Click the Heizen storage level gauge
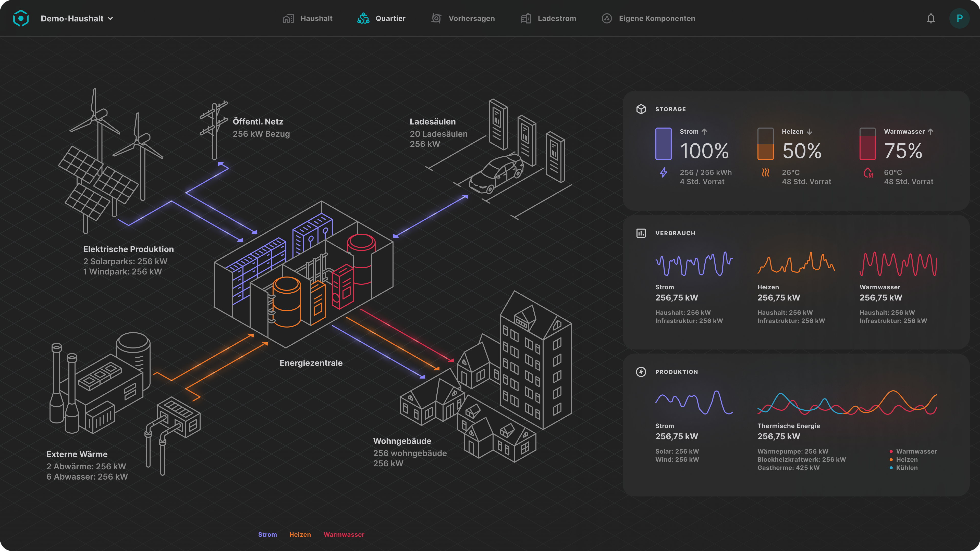980x551 pixels. (765, 144)
